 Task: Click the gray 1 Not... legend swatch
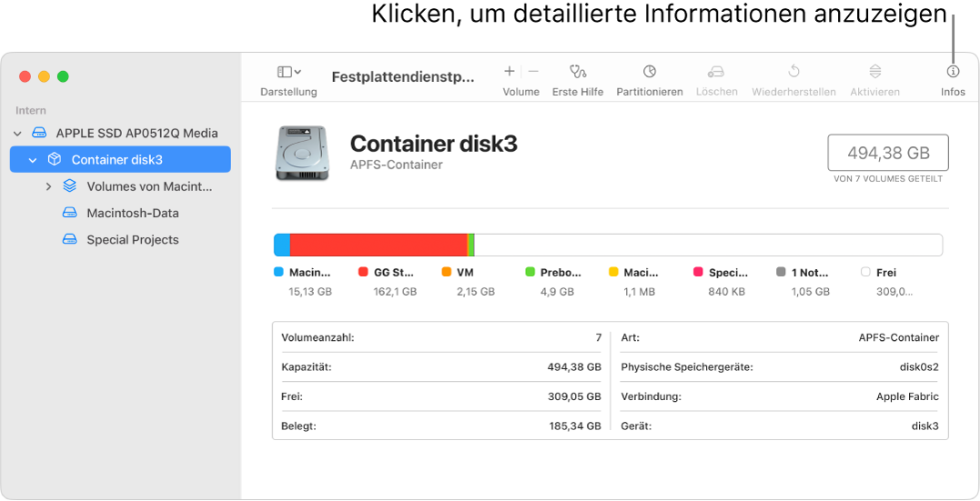pyautogui.click(x=781, y=273)
